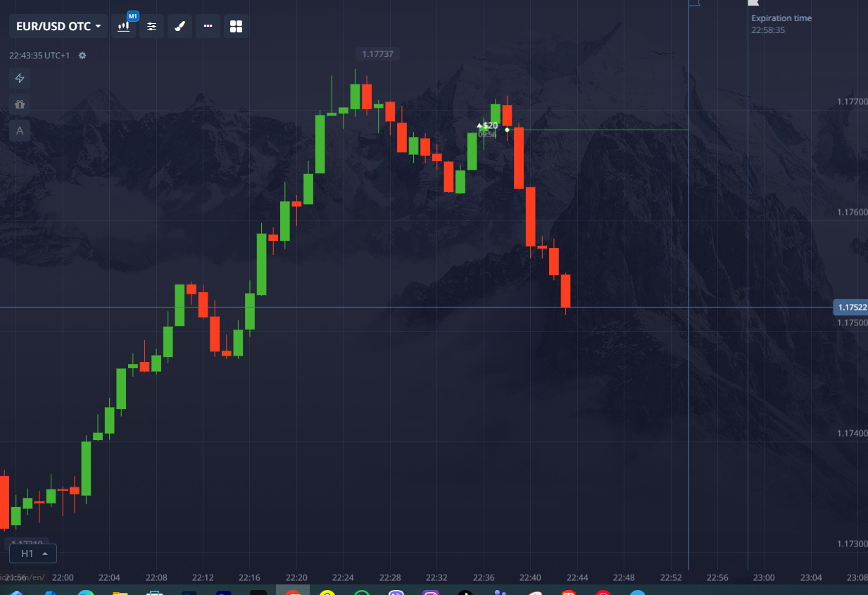
Task: Click the 22:40 time axis label
Action: (x=530, y=577)
